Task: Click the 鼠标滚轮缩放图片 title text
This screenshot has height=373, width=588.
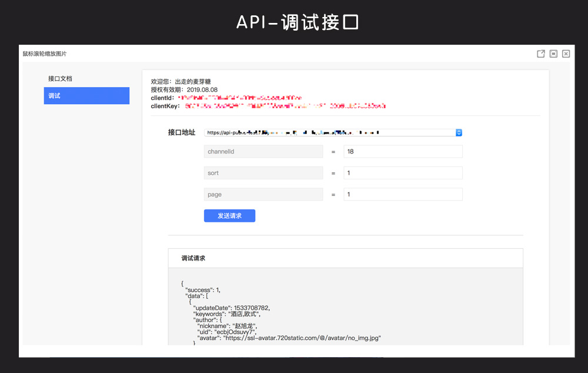Action: pos(45,54)
